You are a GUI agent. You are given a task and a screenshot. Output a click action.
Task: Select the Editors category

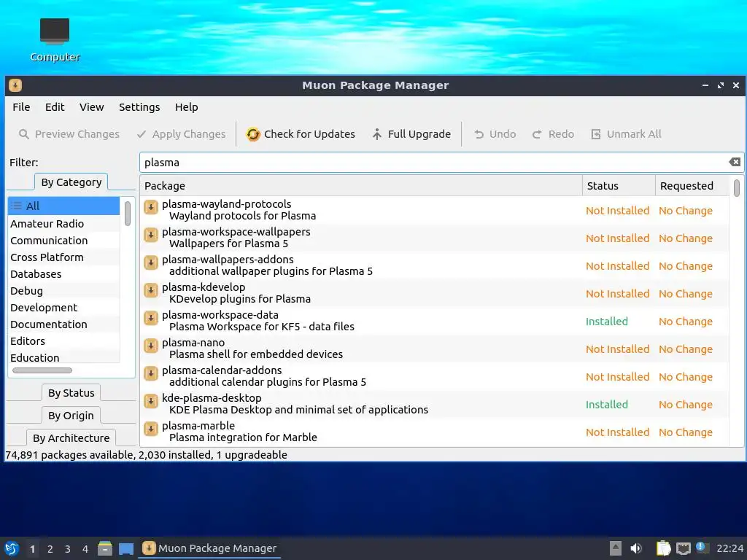click(63, 341)
